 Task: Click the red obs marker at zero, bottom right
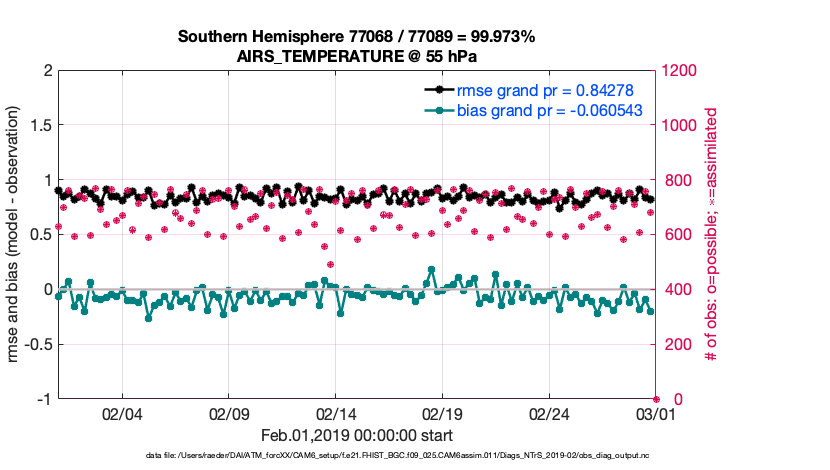tap(655, 399)
